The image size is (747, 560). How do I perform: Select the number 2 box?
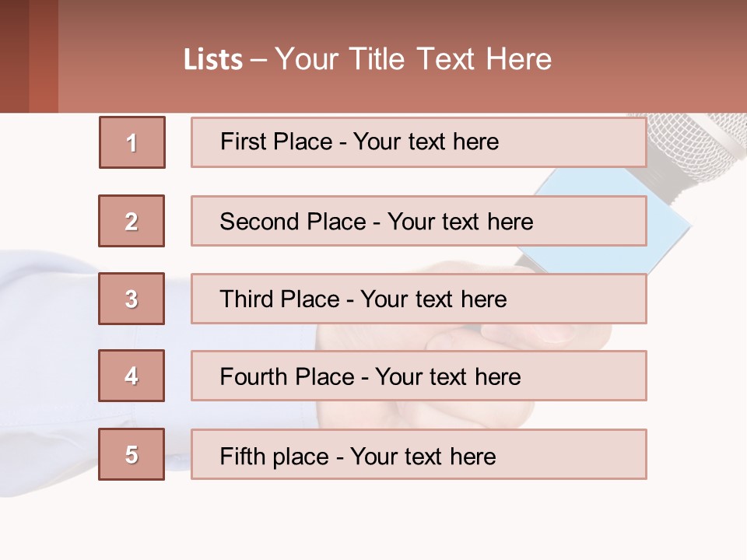(x=132, y=221)
